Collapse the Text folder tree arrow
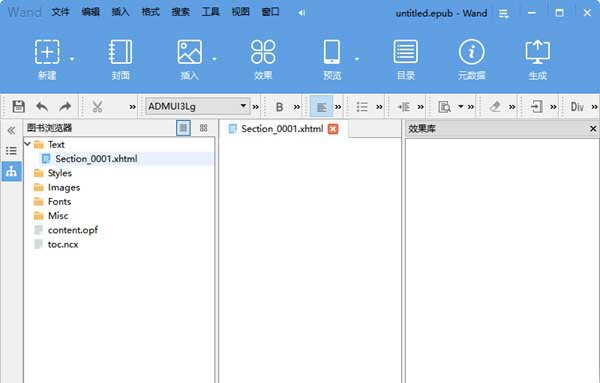The height and width of the screenshot is (383, 600). (x=28, y=144)
